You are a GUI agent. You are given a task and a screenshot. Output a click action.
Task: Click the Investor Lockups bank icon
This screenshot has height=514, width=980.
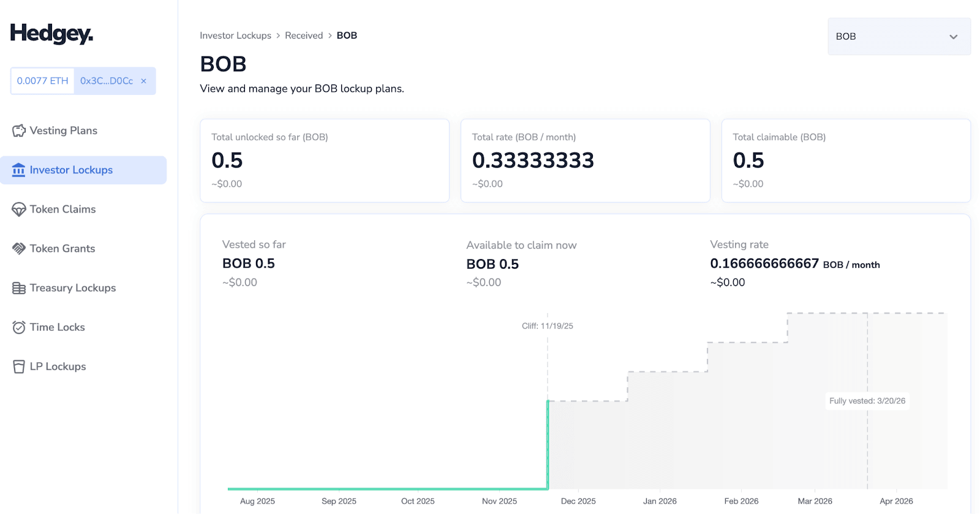click(19, 170)
